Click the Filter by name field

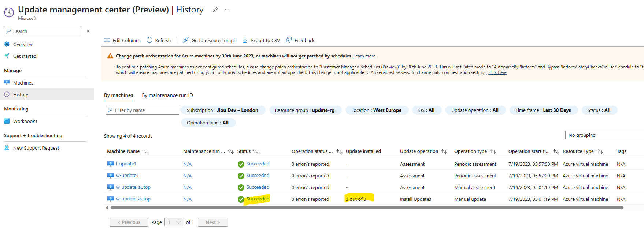(143, 110)
